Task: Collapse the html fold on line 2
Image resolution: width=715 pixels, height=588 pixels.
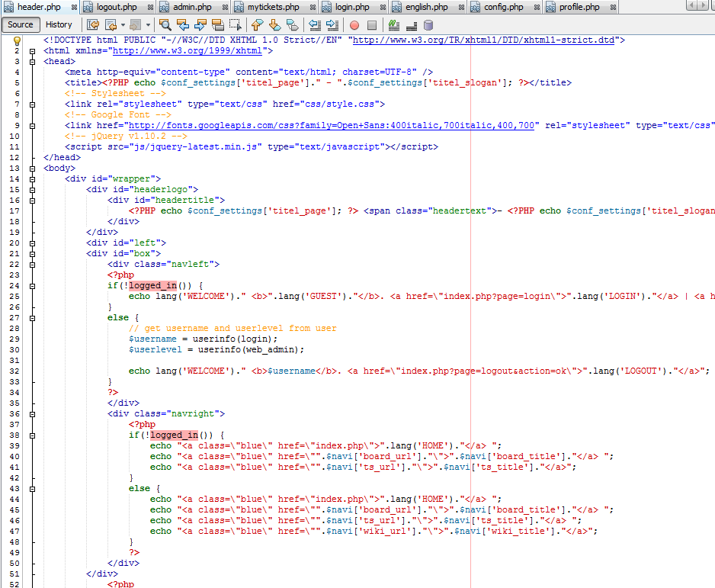Action: click(x=32, y=51)
